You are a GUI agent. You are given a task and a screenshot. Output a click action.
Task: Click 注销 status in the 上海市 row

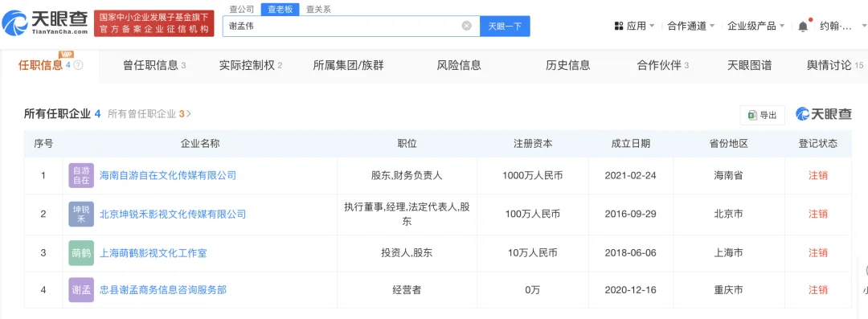pos(817,253)
